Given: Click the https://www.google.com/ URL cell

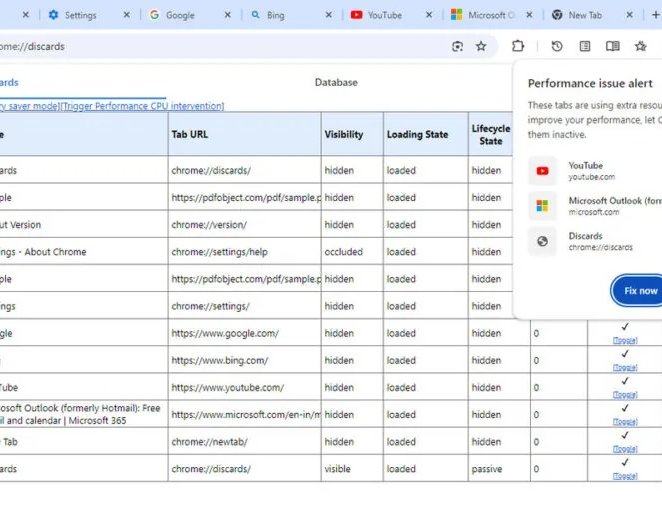Looking at the screenshot, I should (244, 333).
